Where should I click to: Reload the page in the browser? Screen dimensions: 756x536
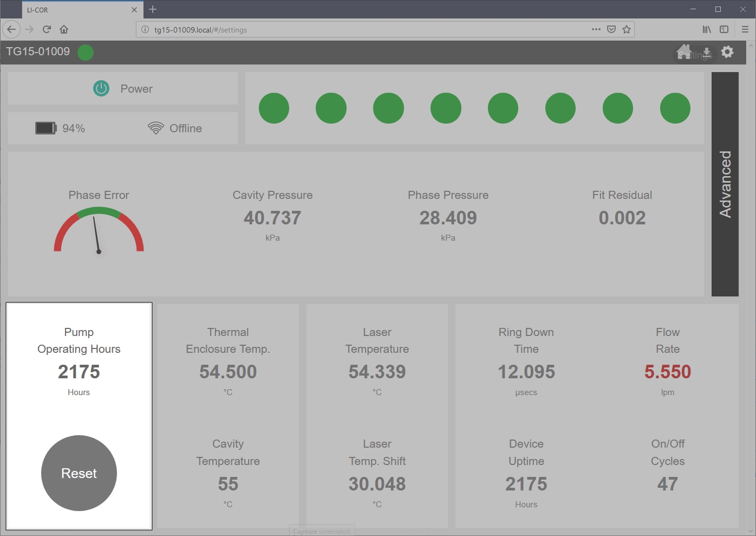tap(47, 30)
